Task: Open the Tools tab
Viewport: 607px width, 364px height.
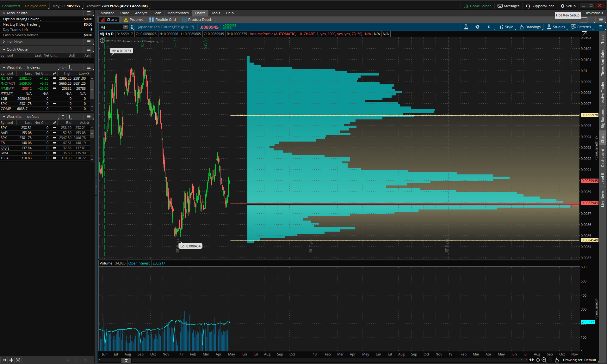Action: tap(216, 13)
